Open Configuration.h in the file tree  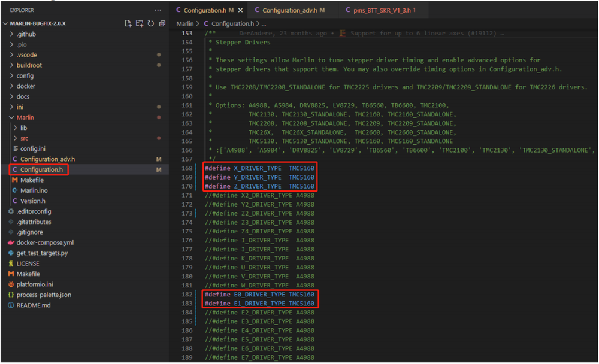click(x=41, y=169)
